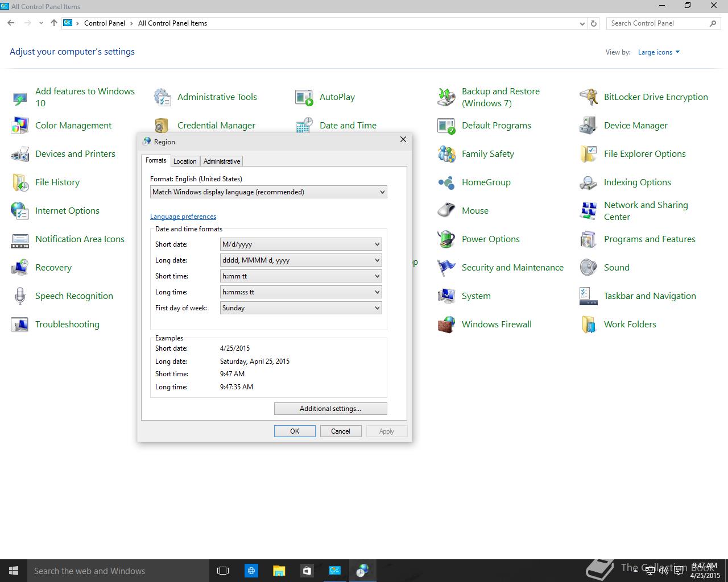The height and width of the screenshot is (582, 728).
Task: Click the taskbar search box
Action: 118,571
